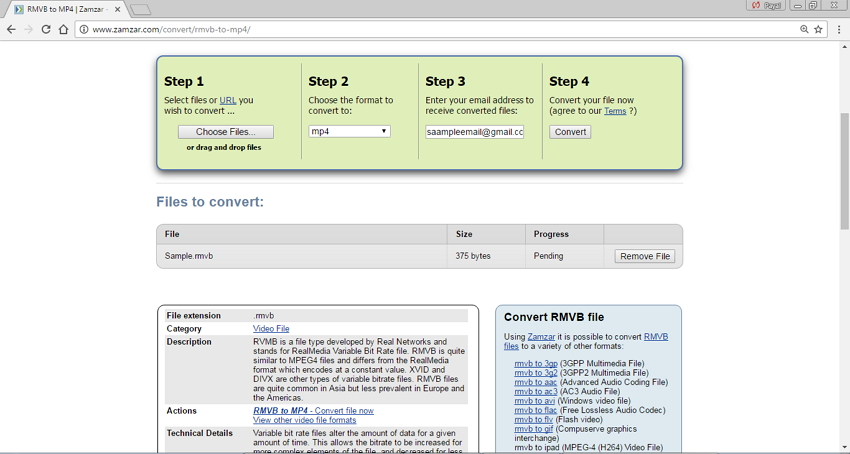Open View other video file formats link

305,420
